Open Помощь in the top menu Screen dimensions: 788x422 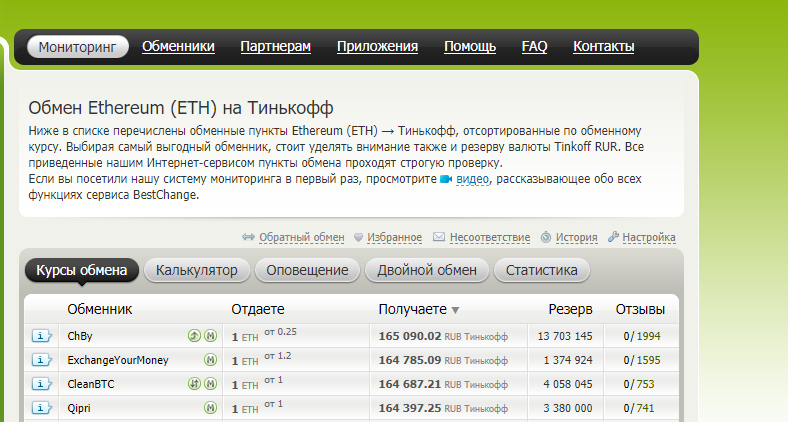tap(470, 46)
